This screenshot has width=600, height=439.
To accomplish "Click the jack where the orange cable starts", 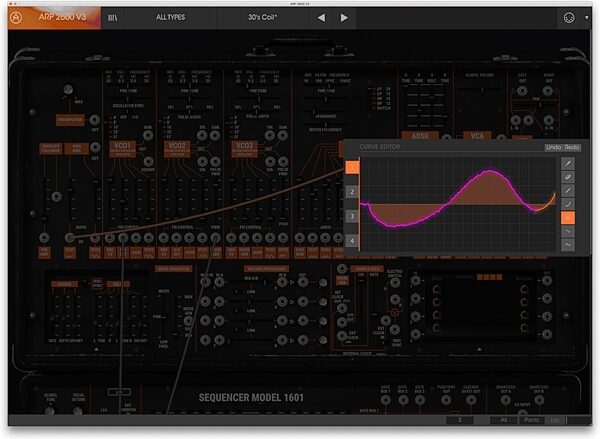I will pos(69,238).
